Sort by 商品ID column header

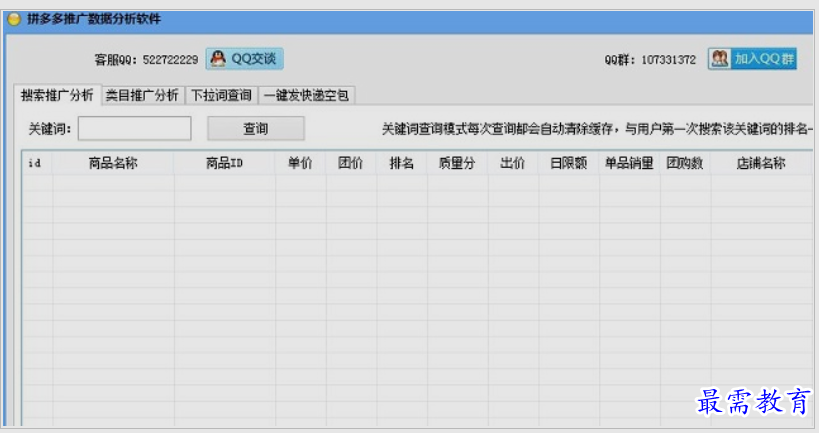[x=224, y=163]
